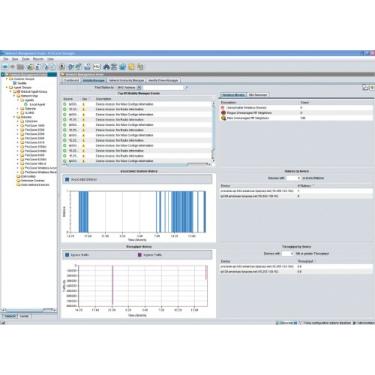Click the navigation tree horizontal scrollbar
Viewport: 375px width, 375px height.
click(x=28, y=310)
